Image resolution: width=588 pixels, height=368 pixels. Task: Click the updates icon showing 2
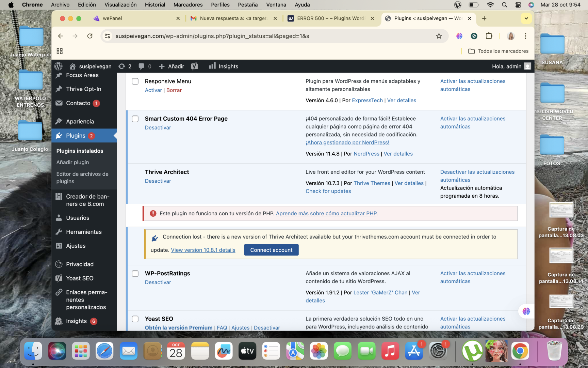125,66
